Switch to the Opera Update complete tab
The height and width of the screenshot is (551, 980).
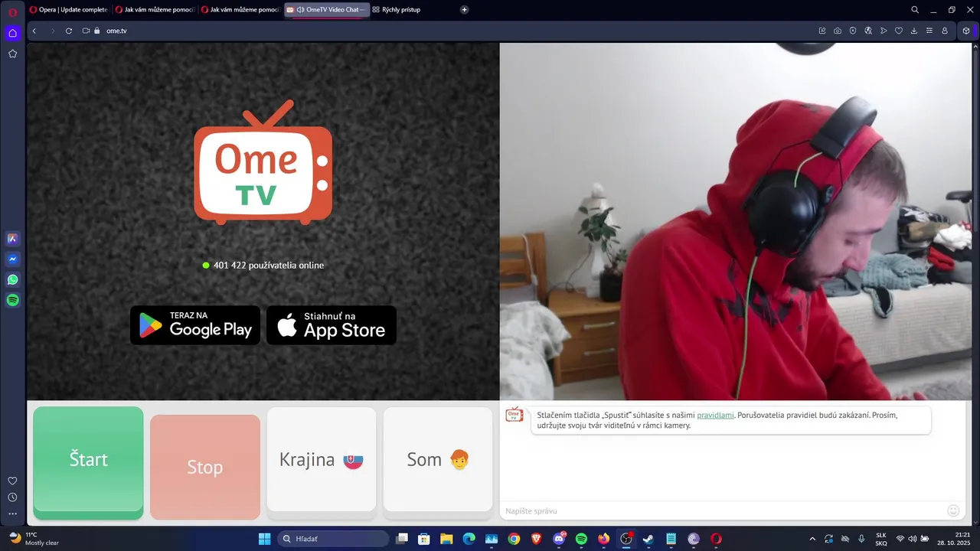tap(68, 10)
